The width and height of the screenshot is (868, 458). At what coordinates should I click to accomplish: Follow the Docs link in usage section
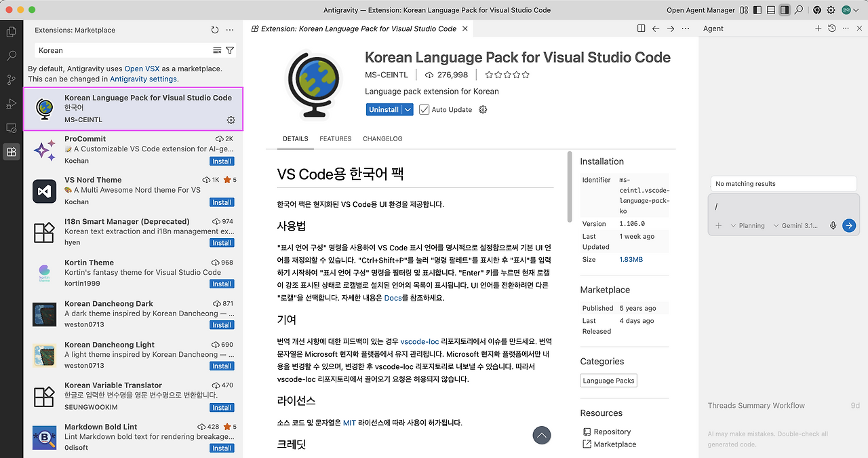pos(393,298)
